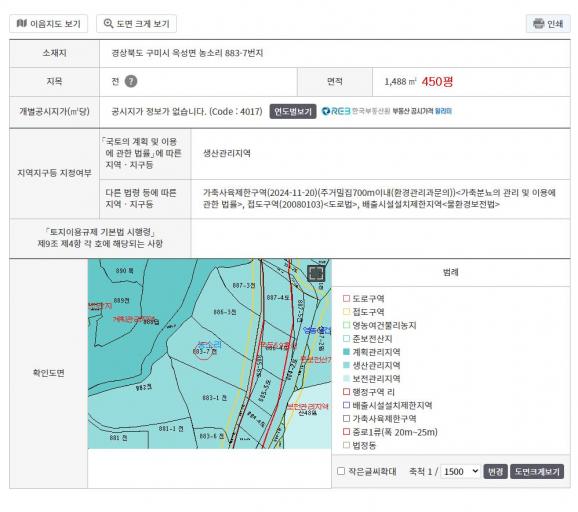Toggle the 가축사육제한구역 legend box

tap(346, 418)
